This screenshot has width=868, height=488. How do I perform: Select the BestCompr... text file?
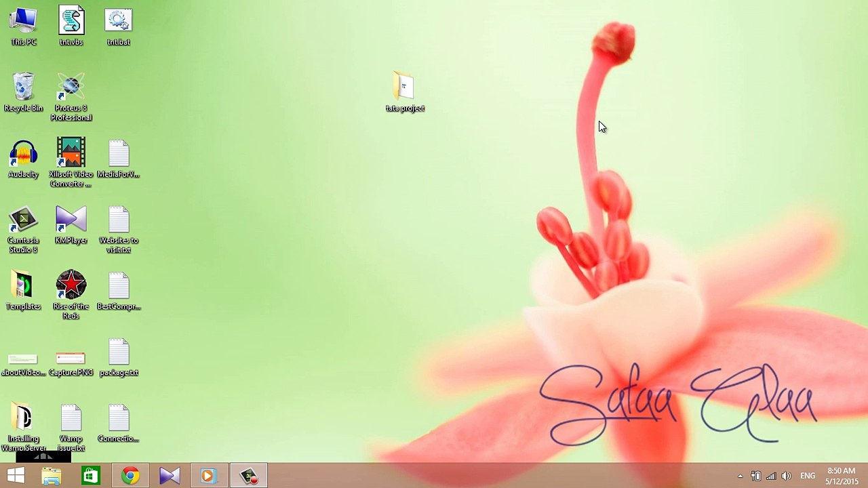click(118, 291)
